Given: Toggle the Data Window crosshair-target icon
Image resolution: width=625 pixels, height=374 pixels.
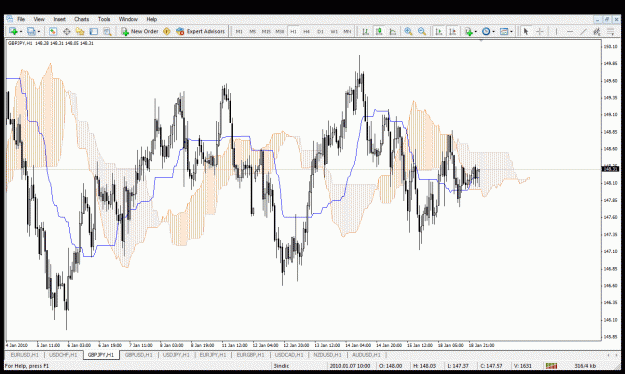Looking at the screenshot, I should [67, 31].
